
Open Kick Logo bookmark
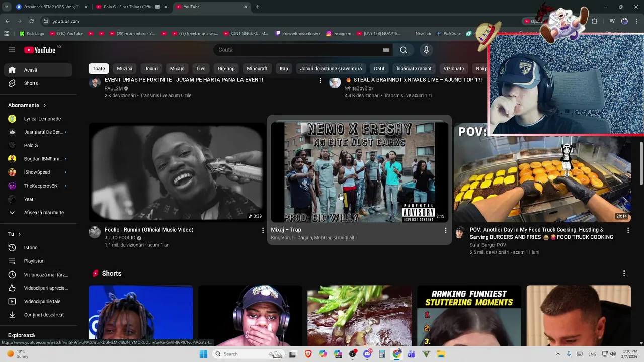[32, 34]
